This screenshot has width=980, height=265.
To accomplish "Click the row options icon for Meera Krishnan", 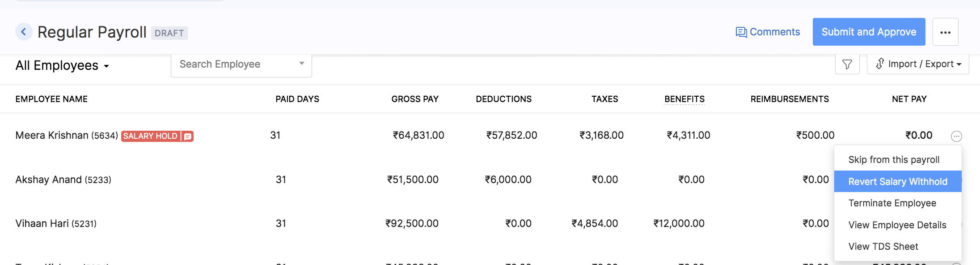I will point(956,136).
